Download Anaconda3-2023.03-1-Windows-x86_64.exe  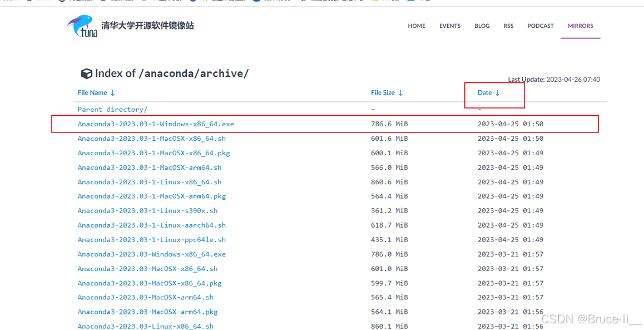[x=156, y=124]
